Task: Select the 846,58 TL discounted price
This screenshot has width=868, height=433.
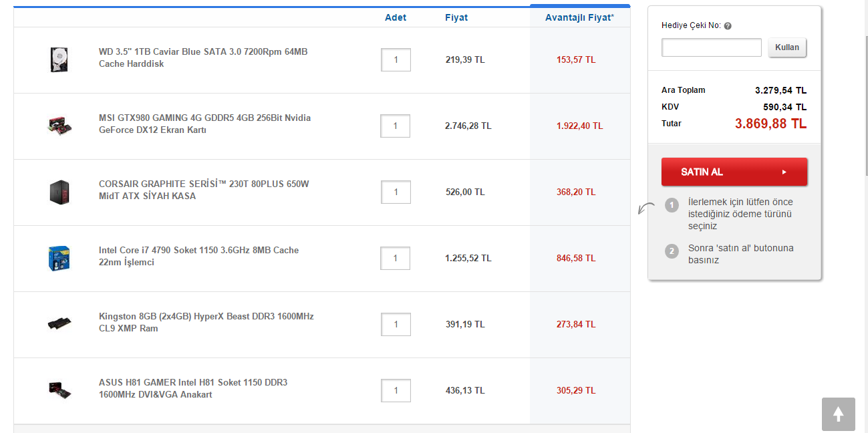Action: point(576,258)
